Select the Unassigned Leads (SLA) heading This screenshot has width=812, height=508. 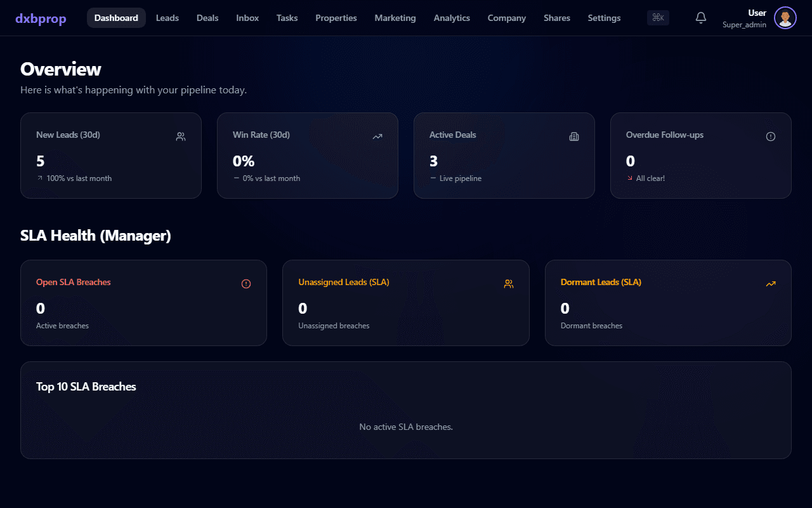click(344, 282)
